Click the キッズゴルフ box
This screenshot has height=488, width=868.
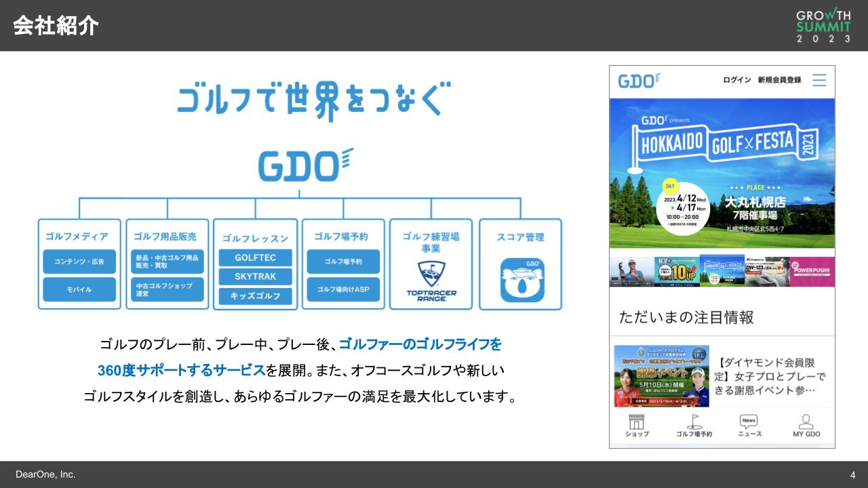coord(255,296)
